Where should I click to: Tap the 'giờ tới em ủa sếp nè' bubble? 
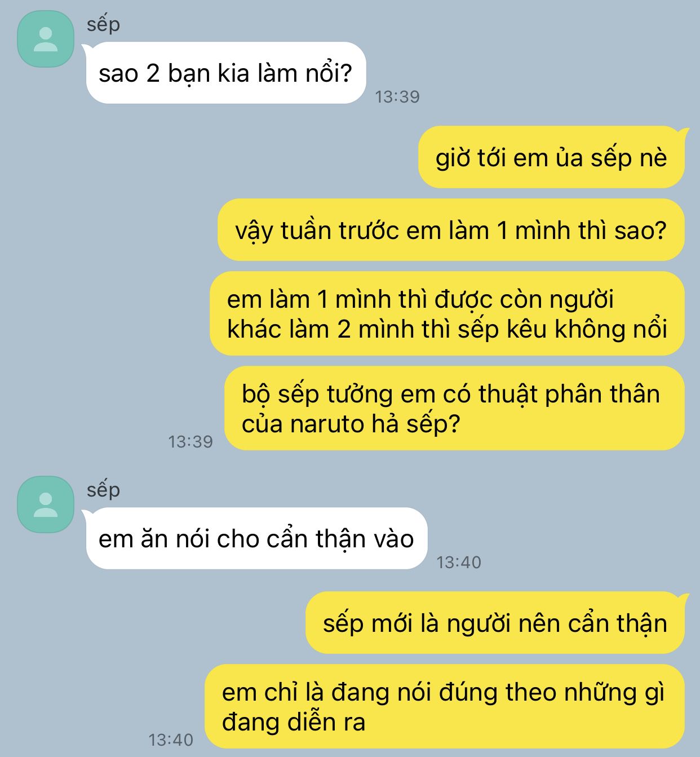point(551,157)
